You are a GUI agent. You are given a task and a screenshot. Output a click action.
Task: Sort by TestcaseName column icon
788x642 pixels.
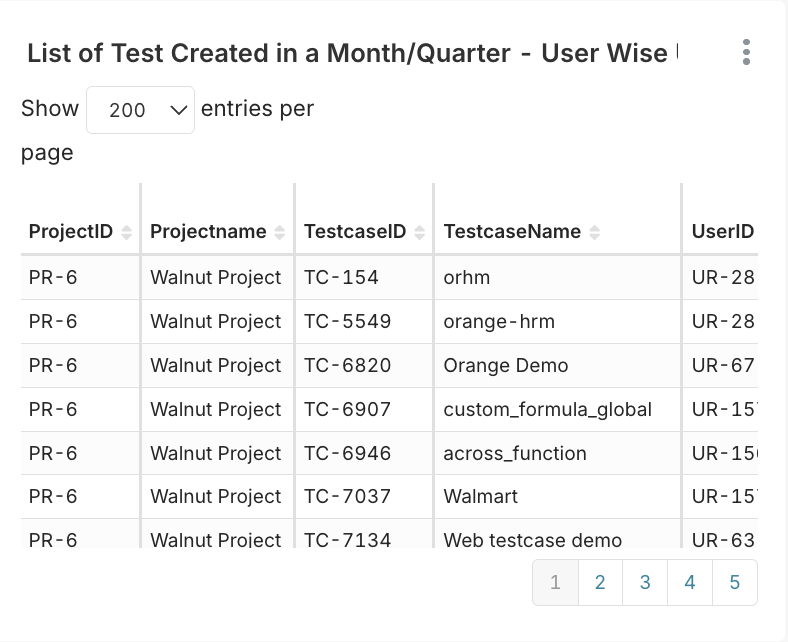595,232
